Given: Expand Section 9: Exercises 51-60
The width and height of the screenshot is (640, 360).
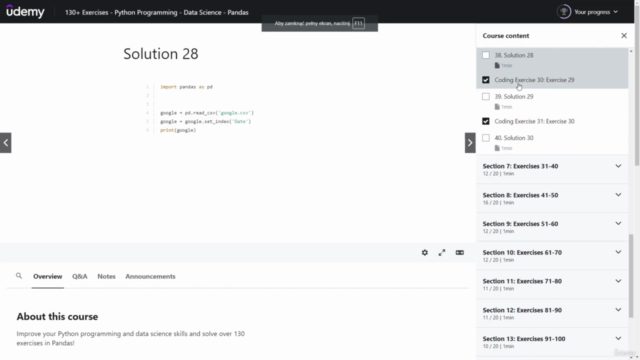Looking at the screenshot, I should (552, 227).
